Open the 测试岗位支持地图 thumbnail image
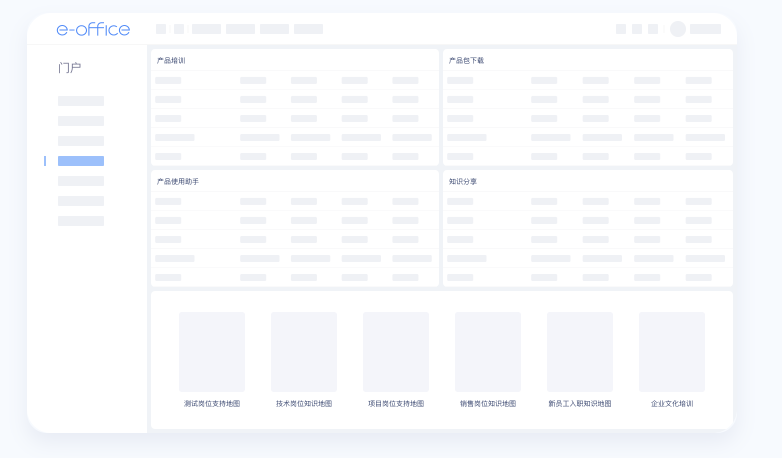The image size is (782, 458). pos(212,352)
